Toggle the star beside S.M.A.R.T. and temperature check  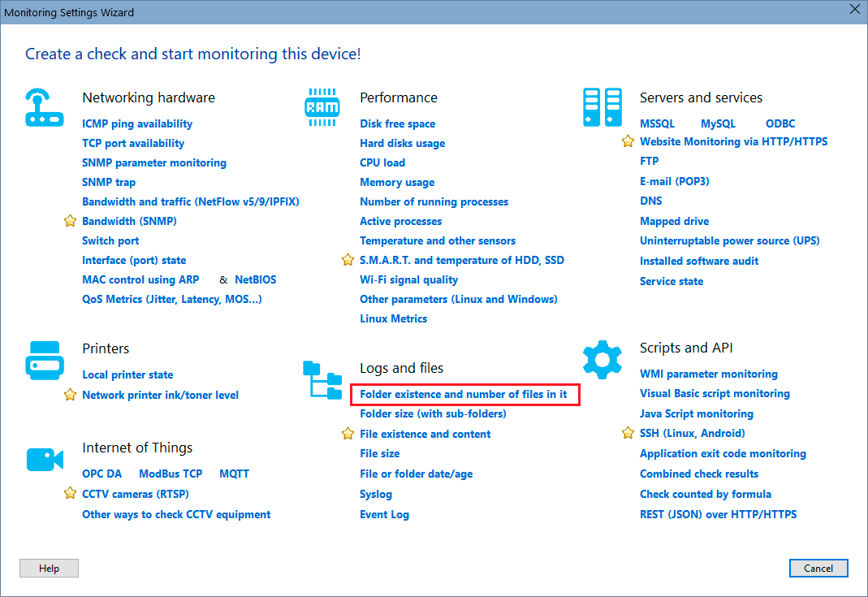pyautogui.click(x=348, y=260)
